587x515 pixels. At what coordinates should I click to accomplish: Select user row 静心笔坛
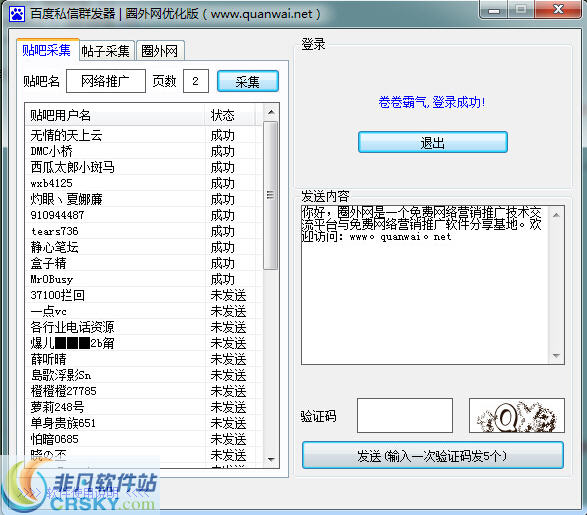pos(144,247)
